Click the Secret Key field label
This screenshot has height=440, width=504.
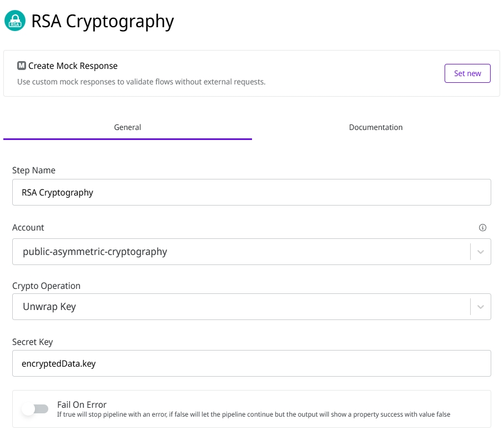pos(33,342)
